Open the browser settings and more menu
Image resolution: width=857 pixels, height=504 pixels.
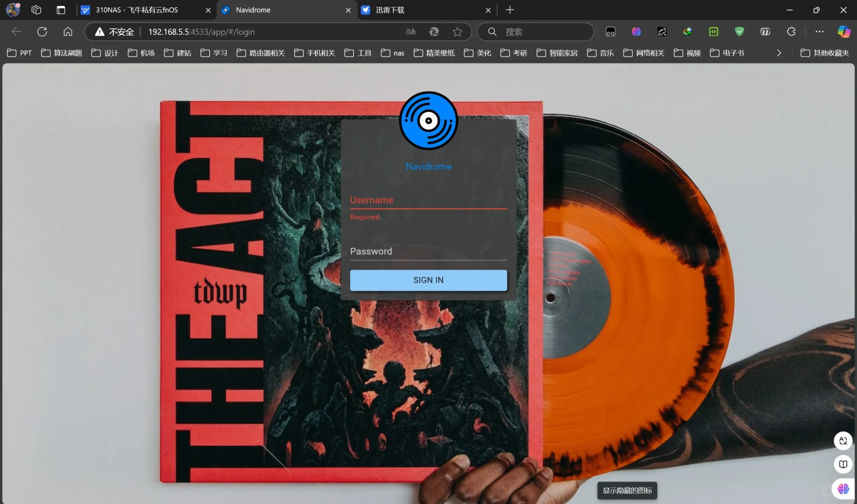(819, 32)
